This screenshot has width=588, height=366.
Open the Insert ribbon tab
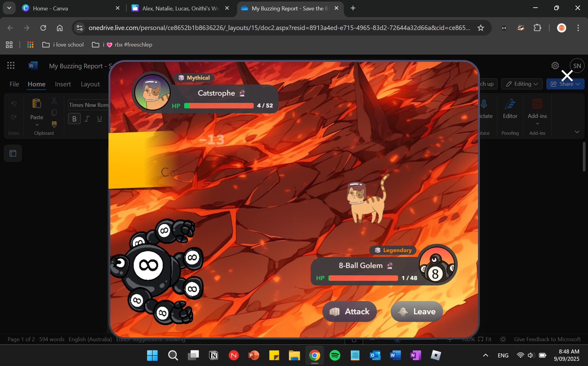[63, 84]
